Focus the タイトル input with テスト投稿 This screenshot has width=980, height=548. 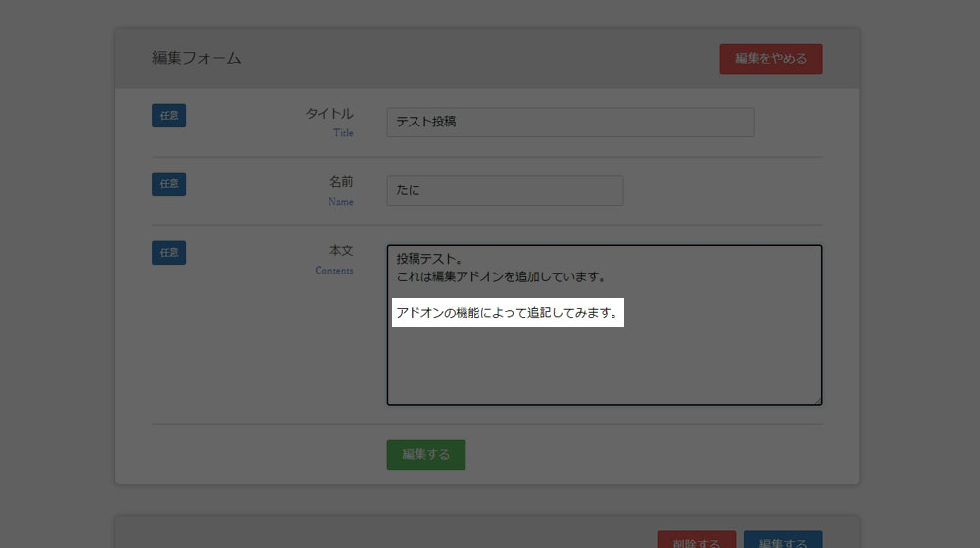pyautogui.click(x=570, y=122)
